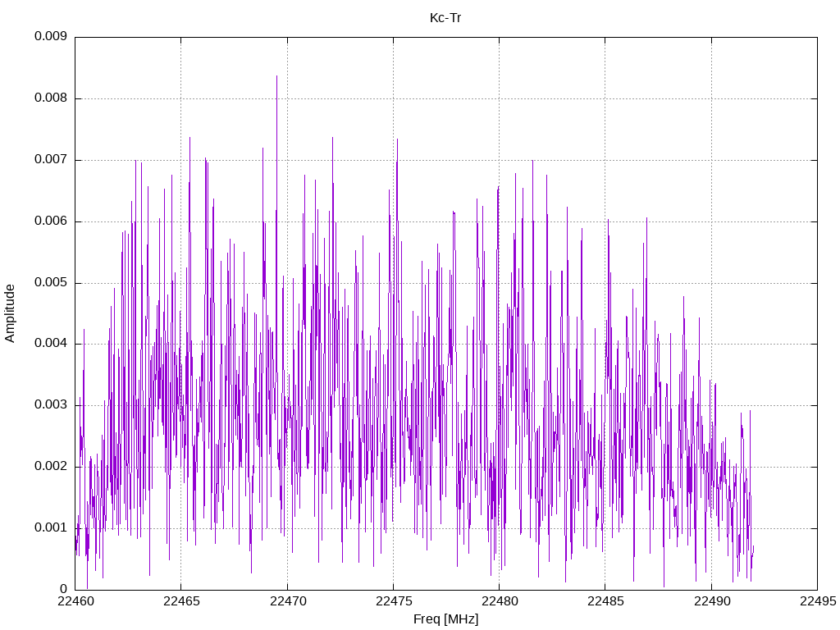Click the x-axis tick label 22490

(x=712, y=601)
